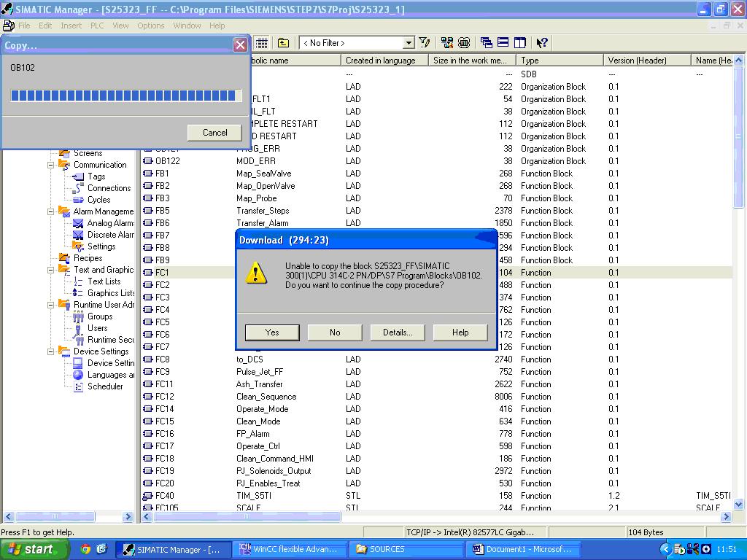Click the project tree horizontal scrollbar
747x560 pixels.
(x=55, y=517)
